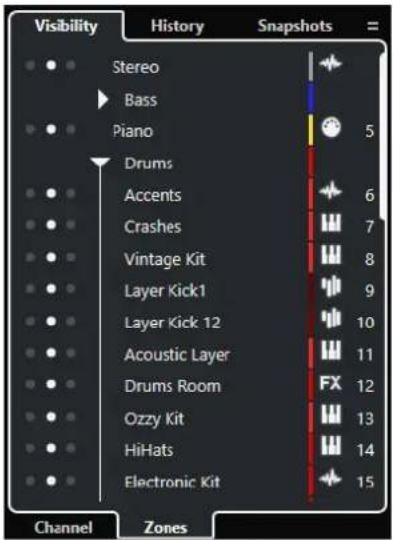393x540 pixels.
Task: Select the Stereo channel name
Action: [x=136, y=67]
